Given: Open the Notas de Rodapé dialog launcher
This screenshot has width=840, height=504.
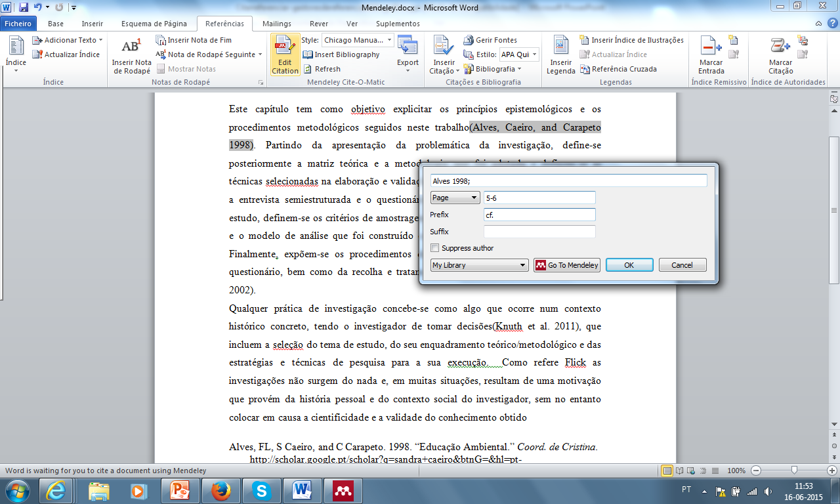Looking at the screenshot, I should (x=261, y=83).
